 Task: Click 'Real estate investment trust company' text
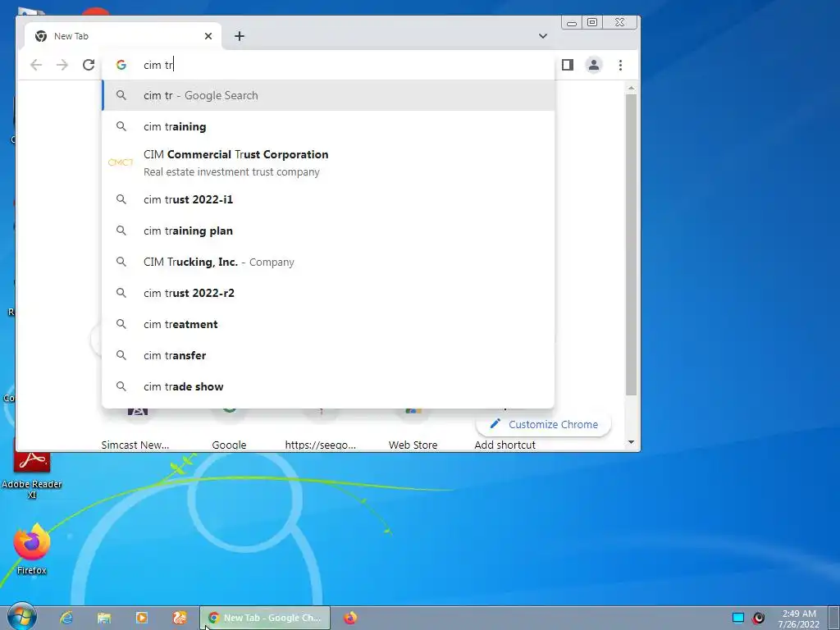click(231, 172)
